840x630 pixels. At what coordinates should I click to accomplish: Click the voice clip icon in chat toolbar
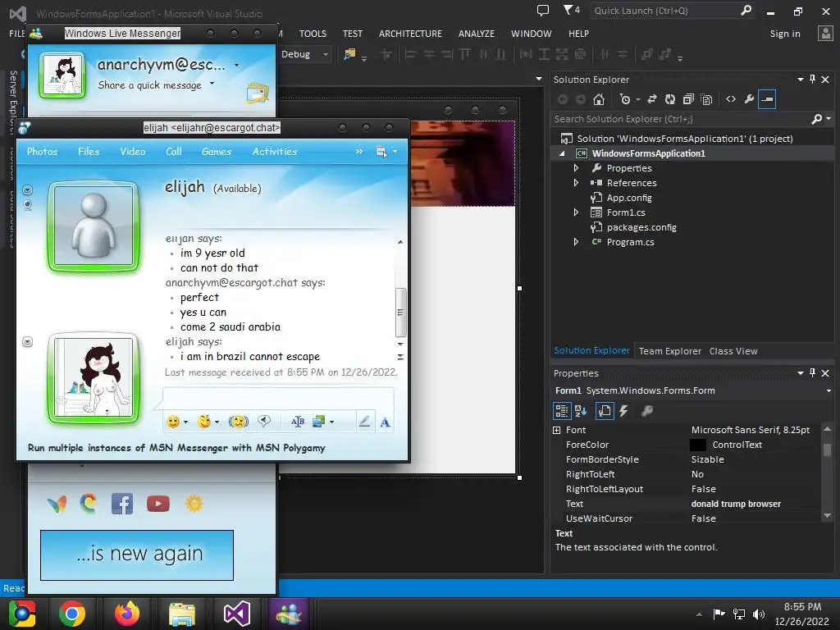click(x=264, y=421)
